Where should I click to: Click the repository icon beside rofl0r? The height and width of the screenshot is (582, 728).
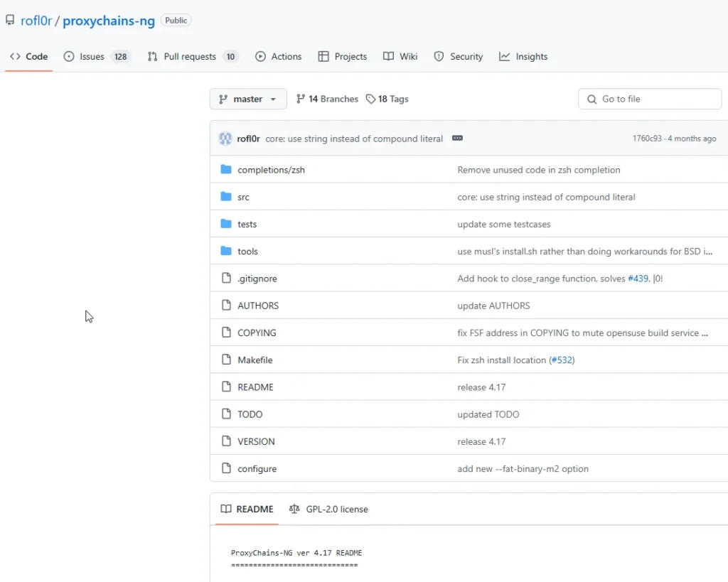pyautogui.click(x=10, y=21)
